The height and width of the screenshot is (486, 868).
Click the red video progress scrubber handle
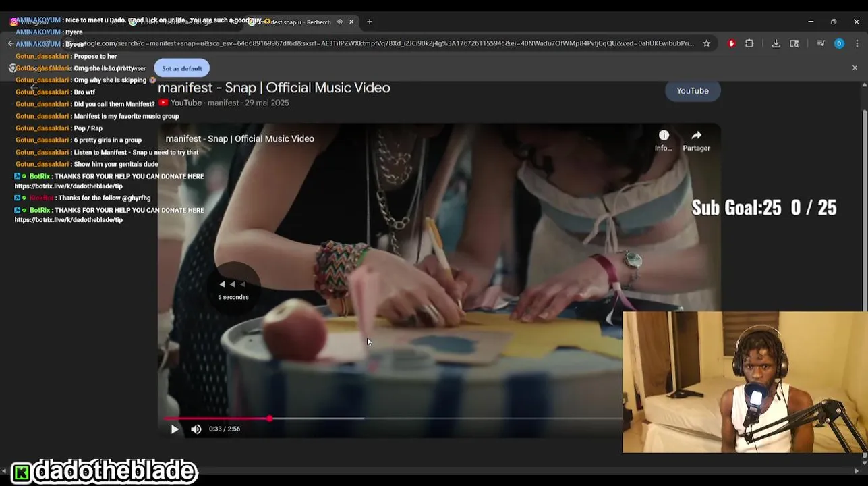[269, 418]
